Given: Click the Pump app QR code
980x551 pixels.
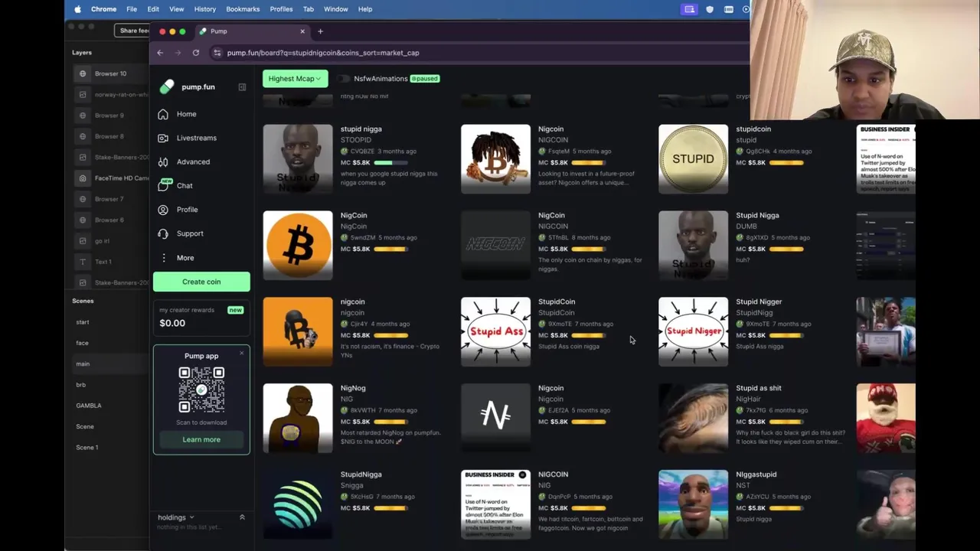Looking at the screenshot, I should click(201, 390).
